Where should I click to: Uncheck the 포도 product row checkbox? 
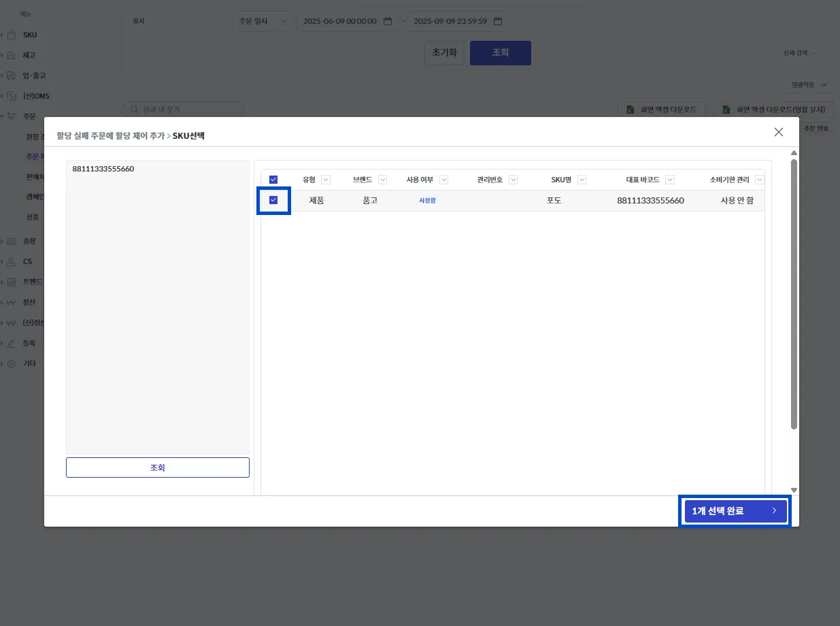[273, 200]
